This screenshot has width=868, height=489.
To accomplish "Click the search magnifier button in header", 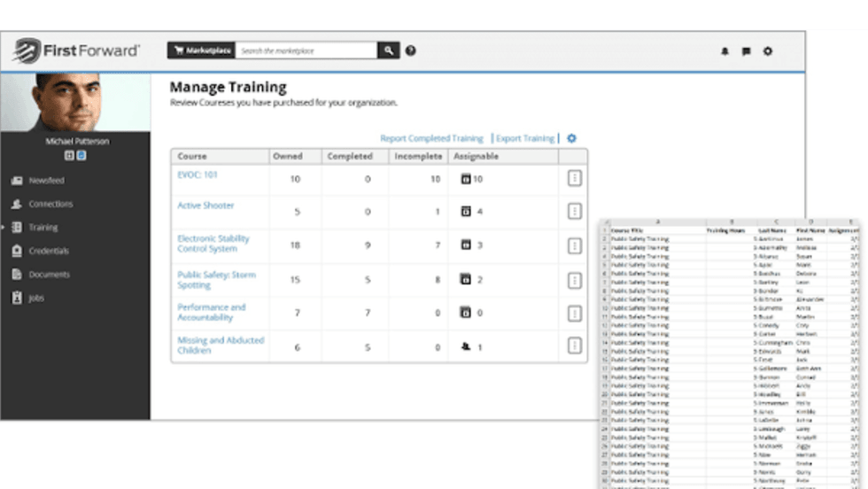I will tap(389, 51).
